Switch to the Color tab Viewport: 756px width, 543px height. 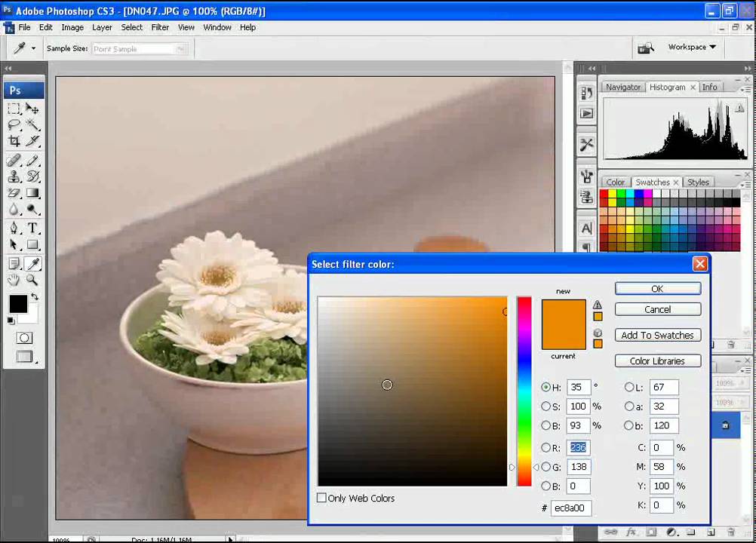(x=615, y=182)
